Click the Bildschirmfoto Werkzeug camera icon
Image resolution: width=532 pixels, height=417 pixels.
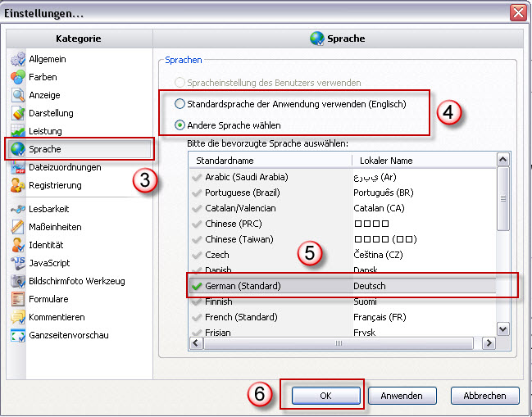point(18,281)
